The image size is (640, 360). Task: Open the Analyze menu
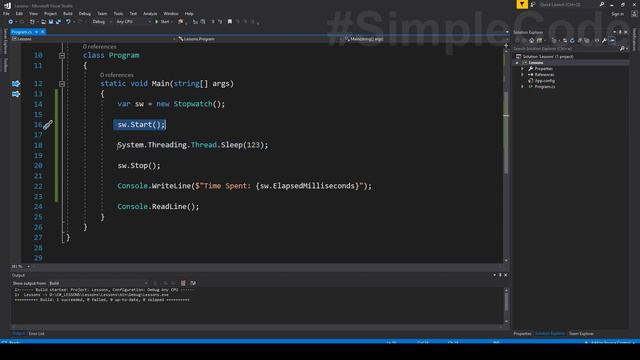(150, 13)
